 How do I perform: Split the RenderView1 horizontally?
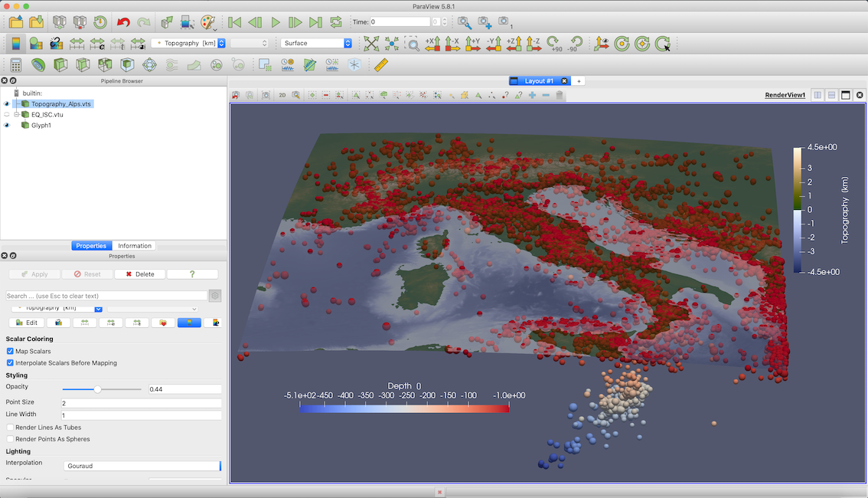pos(817,95)
